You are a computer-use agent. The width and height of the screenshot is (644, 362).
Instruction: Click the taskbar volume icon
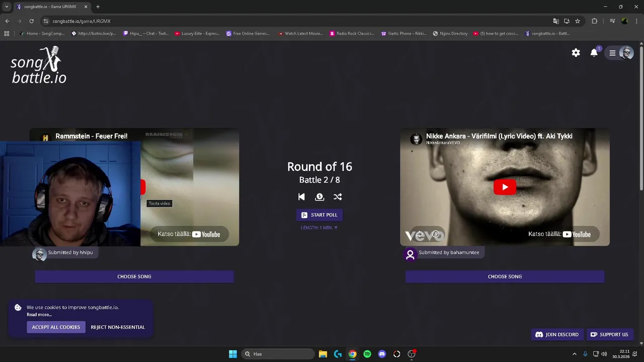click(604, 354)
